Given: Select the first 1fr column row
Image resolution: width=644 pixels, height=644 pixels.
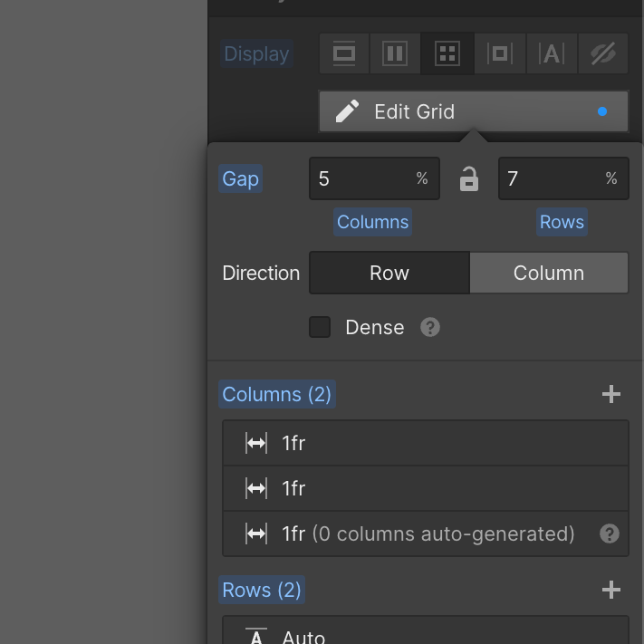Looking at the screenshot, I should coord(426,443).
